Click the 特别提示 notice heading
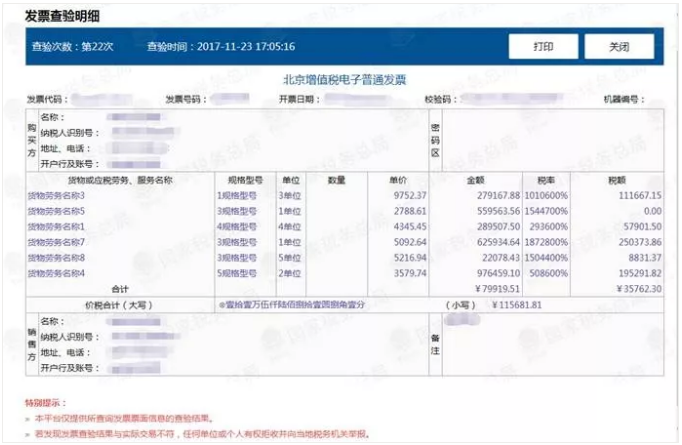 pyautogui.click(x=46, y=403)
